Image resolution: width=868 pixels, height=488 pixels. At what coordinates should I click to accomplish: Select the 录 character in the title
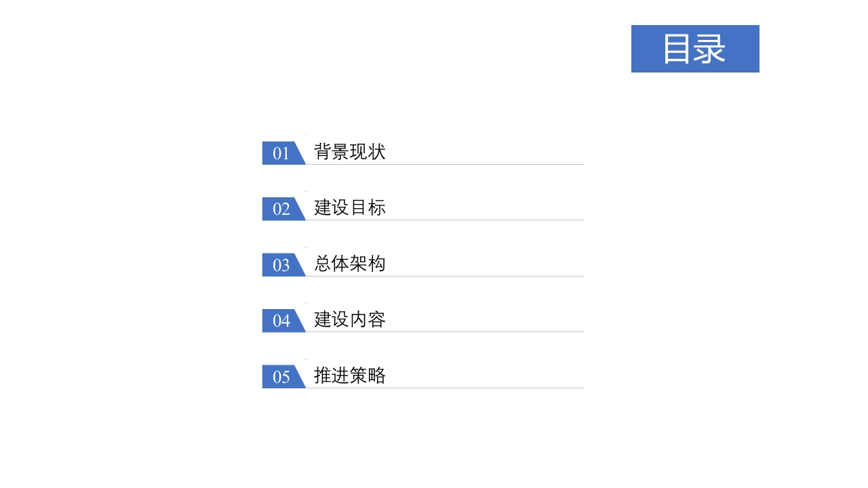(711, 49)
